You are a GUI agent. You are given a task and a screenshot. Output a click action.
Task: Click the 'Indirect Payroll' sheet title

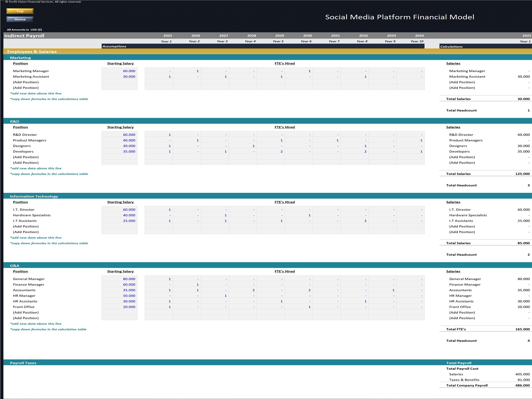pos(24,36)
